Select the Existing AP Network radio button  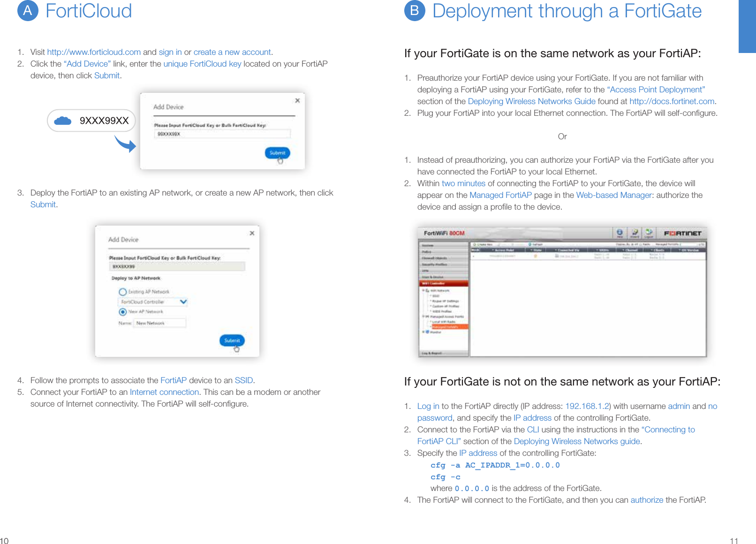(x=122, y=292)
